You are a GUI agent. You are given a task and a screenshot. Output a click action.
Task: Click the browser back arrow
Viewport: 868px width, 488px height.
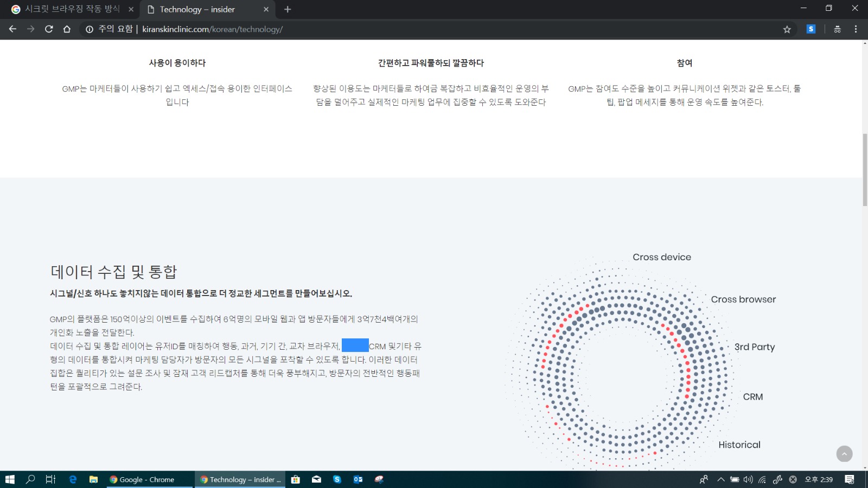tap(13, 29)
